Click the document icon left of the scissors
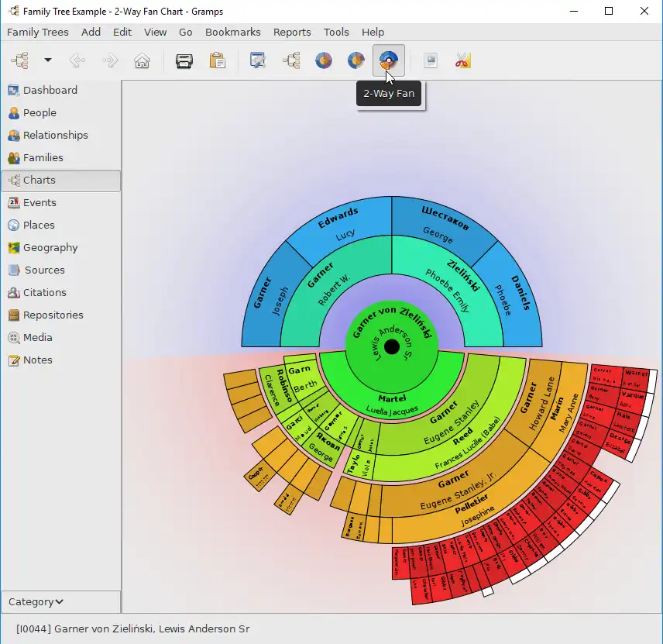This screenshot has height=644, width=663. [431, 60]
